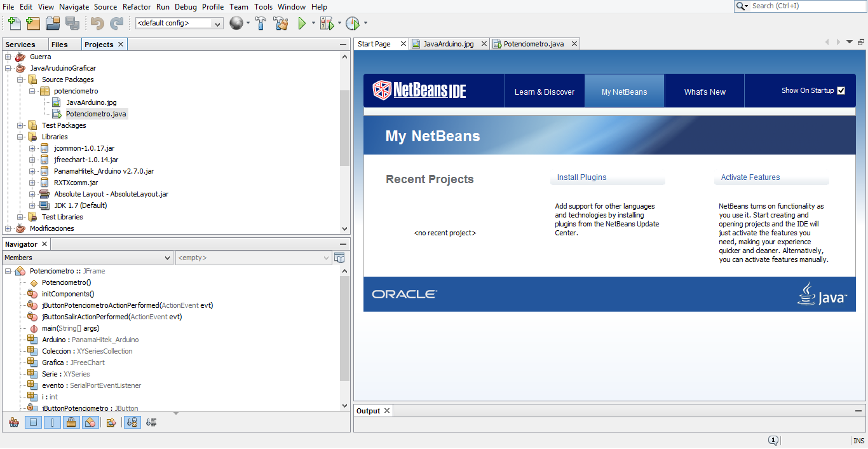Open the Learn & Discover section
The width and height of the screenshot is (868, 449).
pyautogui.click(x=545, y=92)
